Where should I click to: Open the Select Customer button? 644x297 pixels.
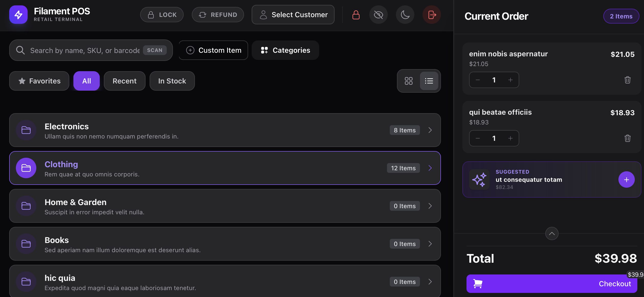(x=293, y=15)
